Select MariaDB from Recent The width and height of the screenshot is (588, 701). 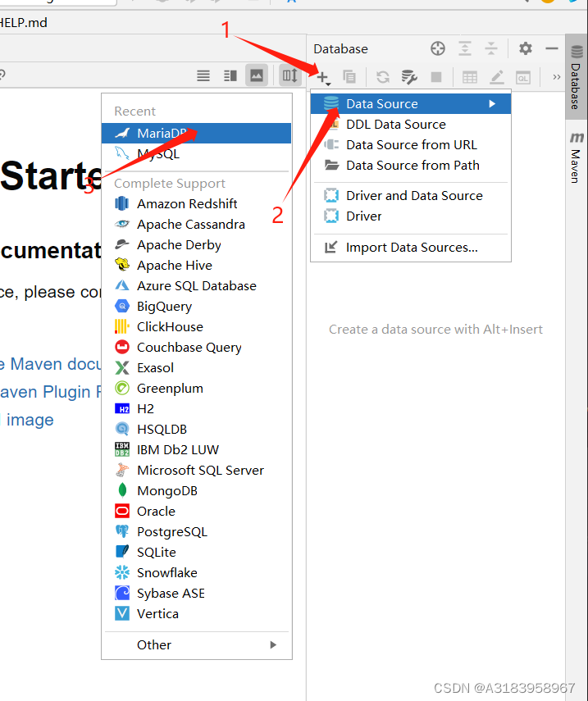click(x=196, y=133)
